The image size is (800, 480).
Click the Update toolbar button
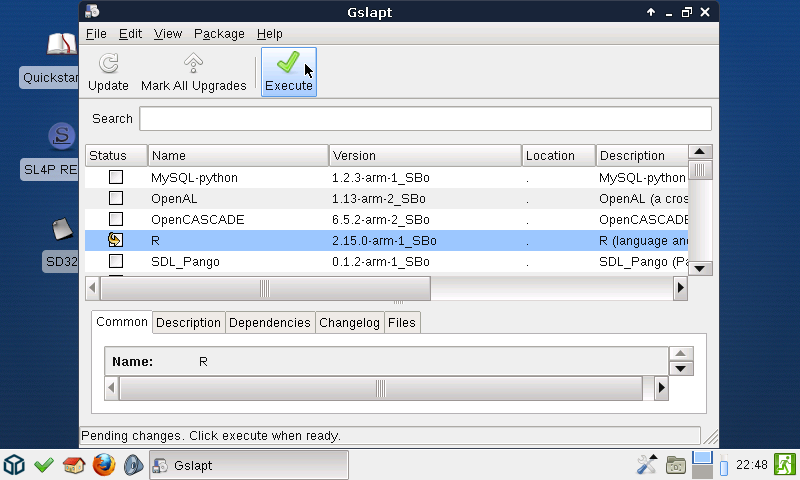(x=108, y=72)
